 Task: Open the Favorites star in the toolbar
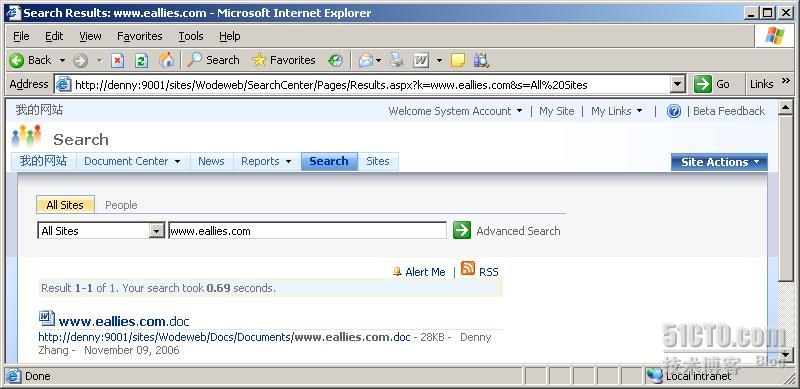coord(259,60)
